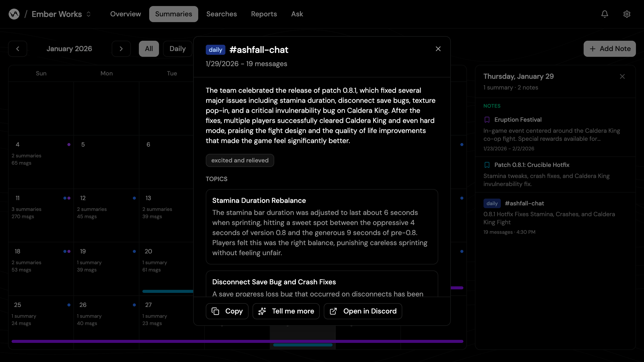Toggle the All summaries filter

pyautogui.click(x=149, y=49)
